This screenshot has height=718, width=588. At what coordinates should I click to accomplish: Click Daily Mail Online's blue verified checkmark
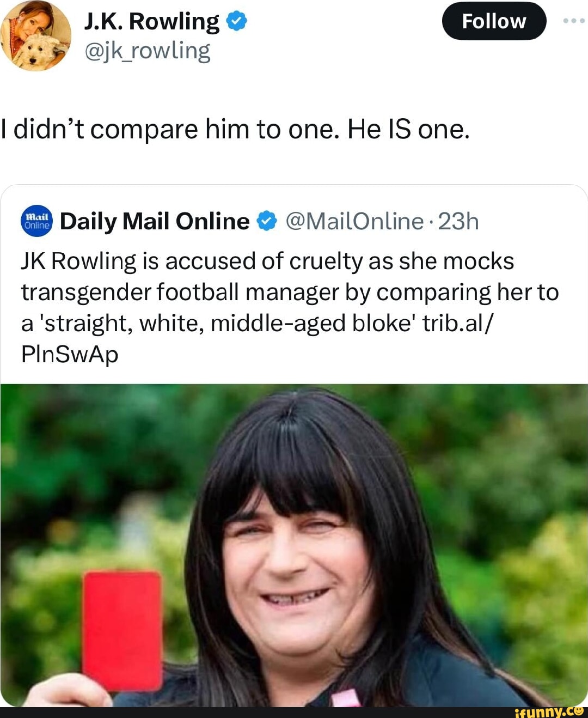point(267,222)
